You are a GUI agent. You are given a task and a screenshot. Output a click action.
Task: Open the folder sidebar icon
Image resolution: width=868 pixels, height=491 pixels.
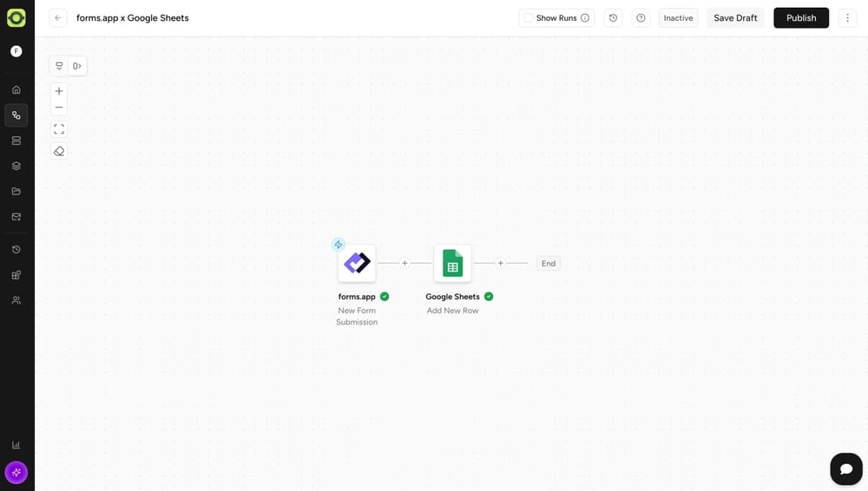16,192
